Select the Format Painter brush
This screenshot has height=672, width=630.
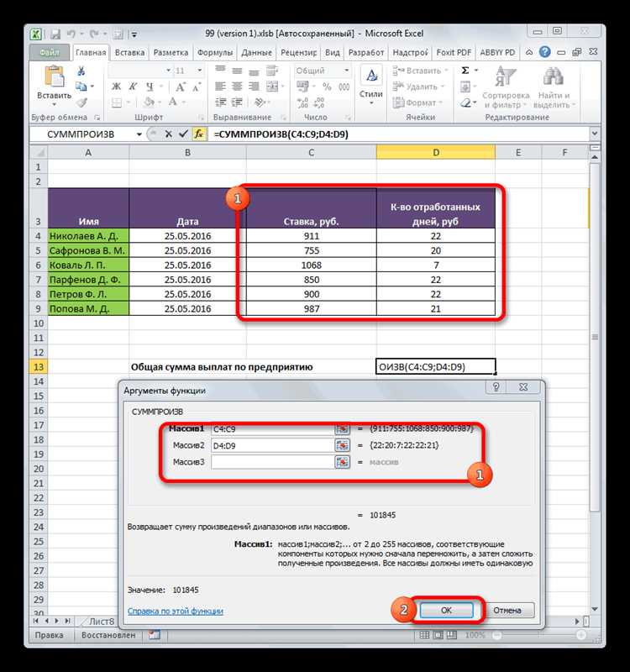click(81, 102)
